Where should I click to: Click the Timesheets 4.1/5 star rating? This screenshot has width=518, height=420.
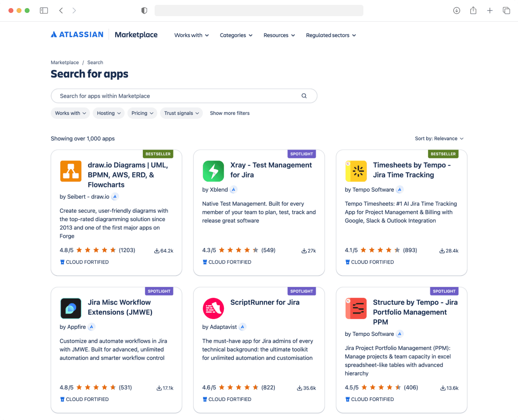click(381, 250)
